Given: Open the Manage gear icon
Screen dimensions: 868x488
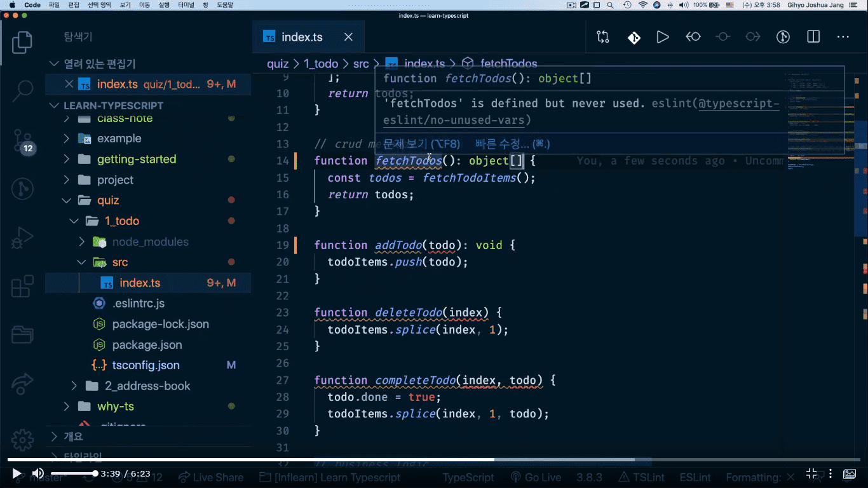Looking at the screenshot, I should click(x=22, y=440).
